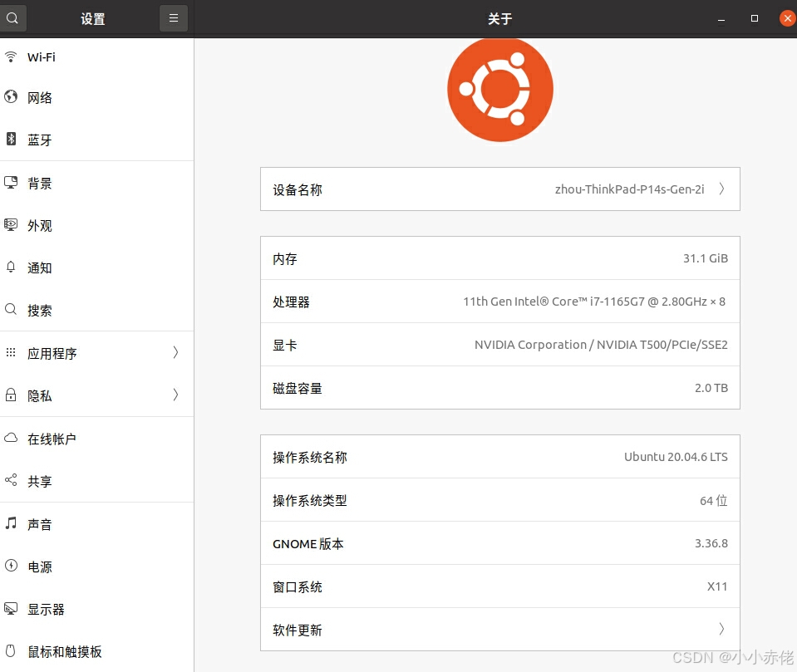Click the 显卡 row label
The width and height of the screenshot is (797, 672).
[284, 345]
